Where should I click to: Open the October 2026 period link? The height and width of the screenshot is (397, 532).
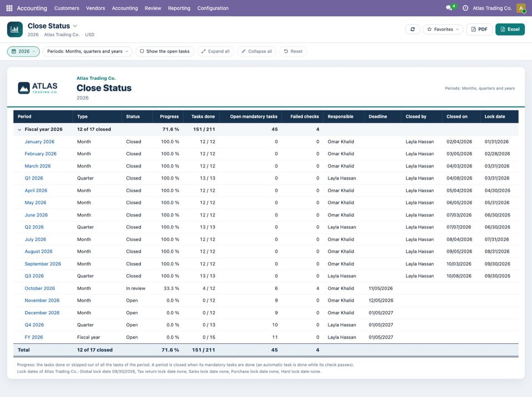click(x=40, y=288)
